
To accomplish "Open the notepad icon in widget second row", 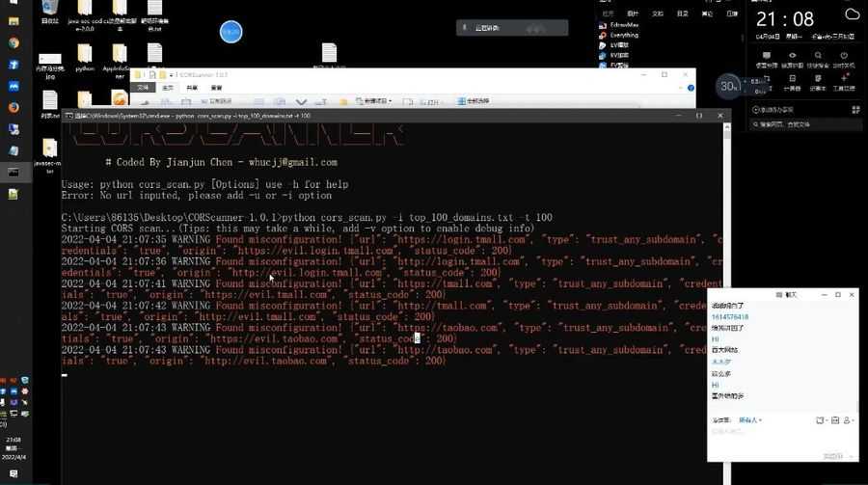I will coord(818,79).
